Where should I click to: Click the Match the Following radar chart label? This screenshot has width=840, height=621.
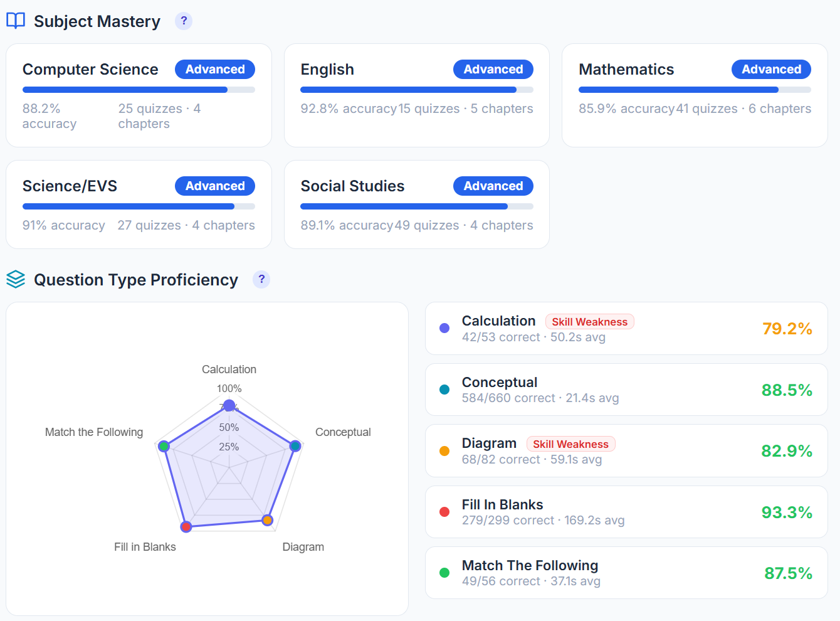(93, 432)
